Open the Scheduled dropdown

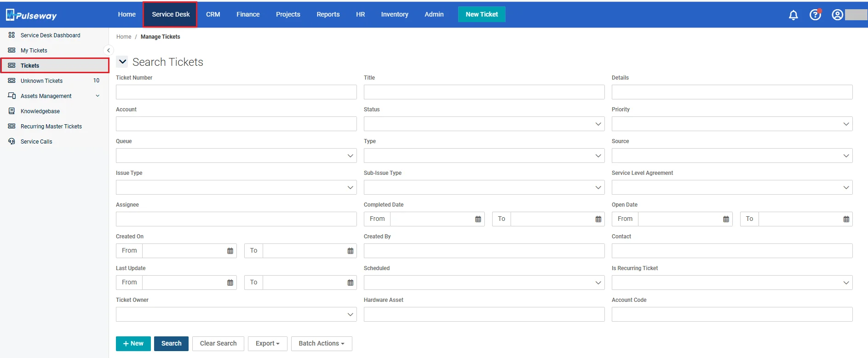(484, 283)
